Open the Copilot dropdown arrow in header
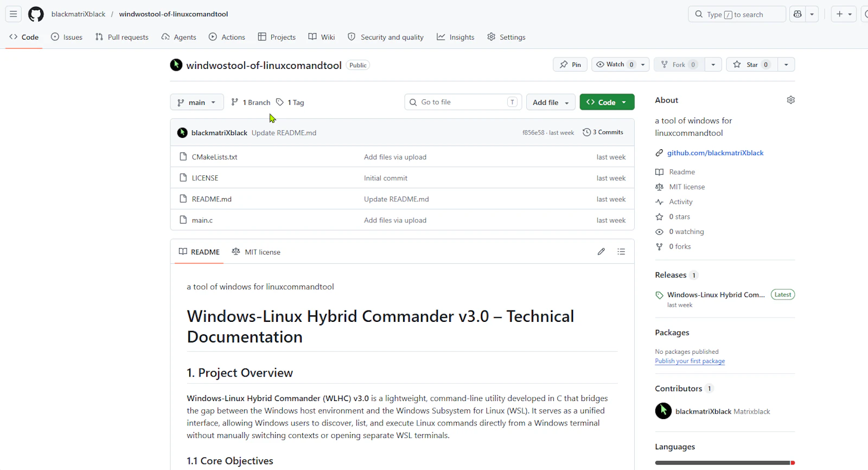The width and height of the screenshot is (868, 470). [812, 14]
